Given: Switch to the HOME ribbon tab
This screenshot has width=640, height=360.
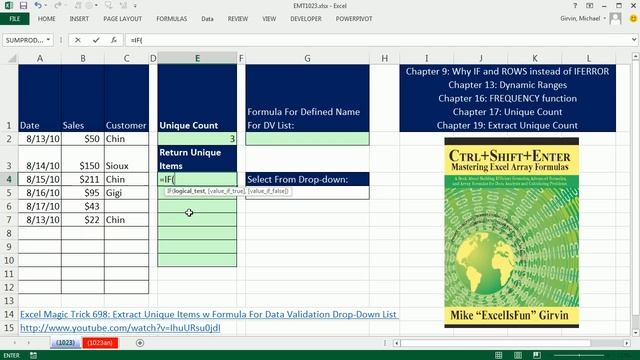Looking at the screenshot, I should 47,19.
